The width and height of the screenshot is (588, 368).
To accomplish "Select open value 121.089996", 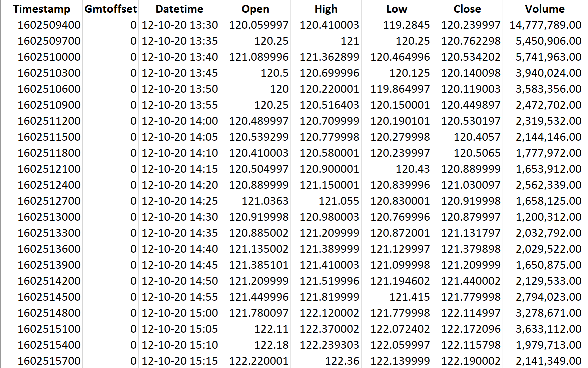I will pyautogui.click(x=255, y=57).
